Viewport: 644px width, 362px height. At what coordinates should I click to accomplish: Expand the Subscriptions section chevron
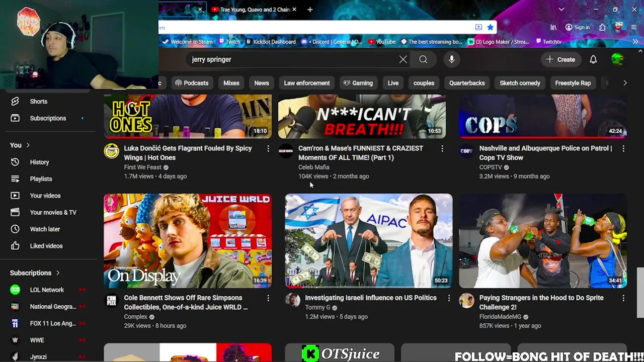pyautogui.click(x=58, y=273)
